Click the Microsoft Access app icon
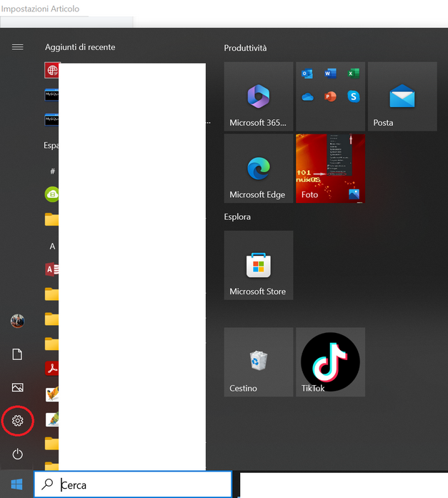The width and height of the screenshot is (448, 498). point(51,269)
